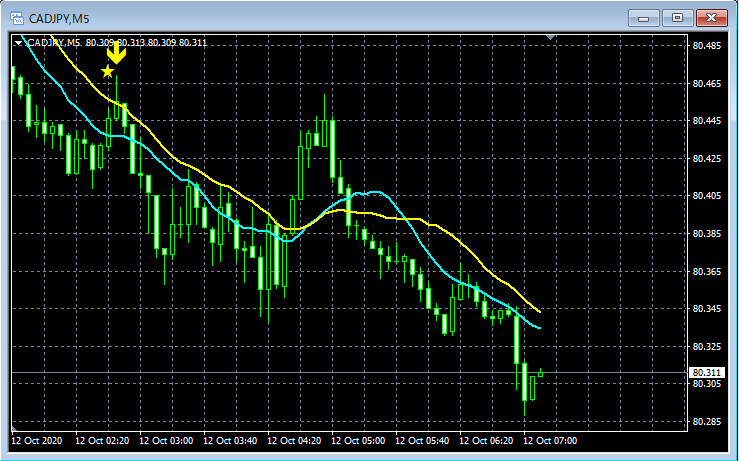This screenshot has height=461, width=739.
Task: Click the 12 Oct 03:40 time label
Action: pyautogui.click(x=230, y=441)
